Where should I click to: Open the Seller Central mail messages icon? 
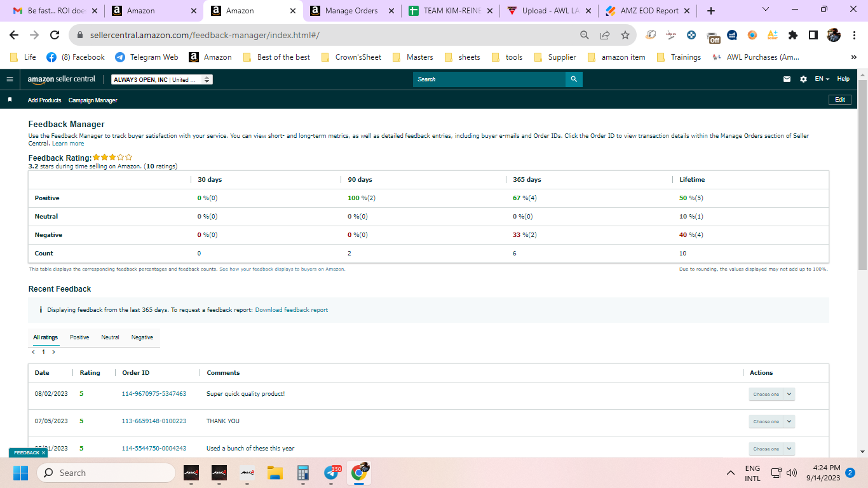[x=787, y=79]
